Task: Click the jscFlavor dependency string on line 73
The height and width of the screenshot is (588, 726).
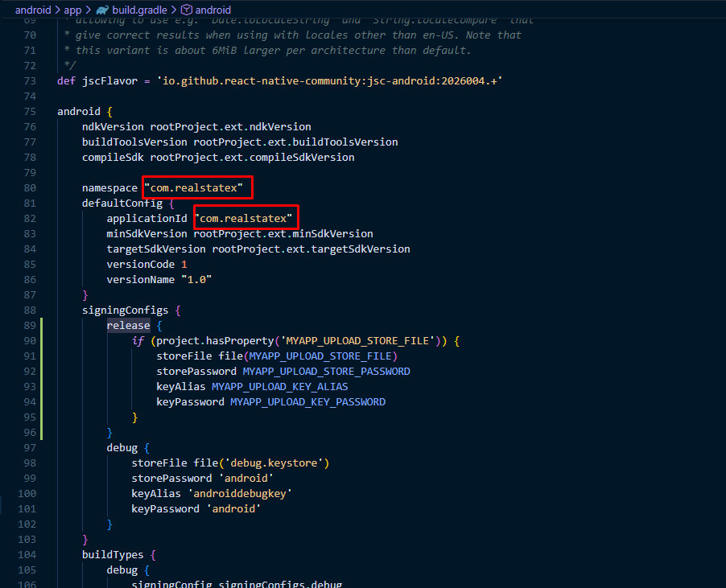Action: tap(330, 81)
